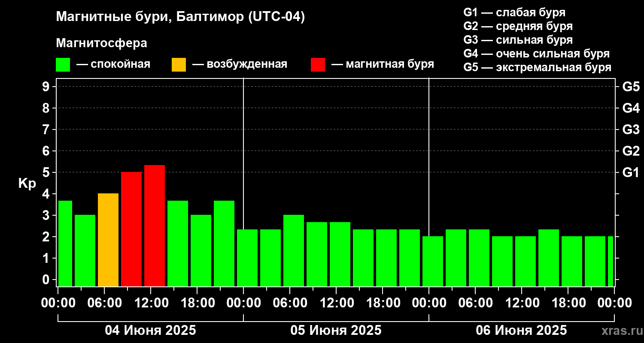Screen dimensions: 644x343
Task: Click the 'G1' label on the right axis
Action: 631,172
